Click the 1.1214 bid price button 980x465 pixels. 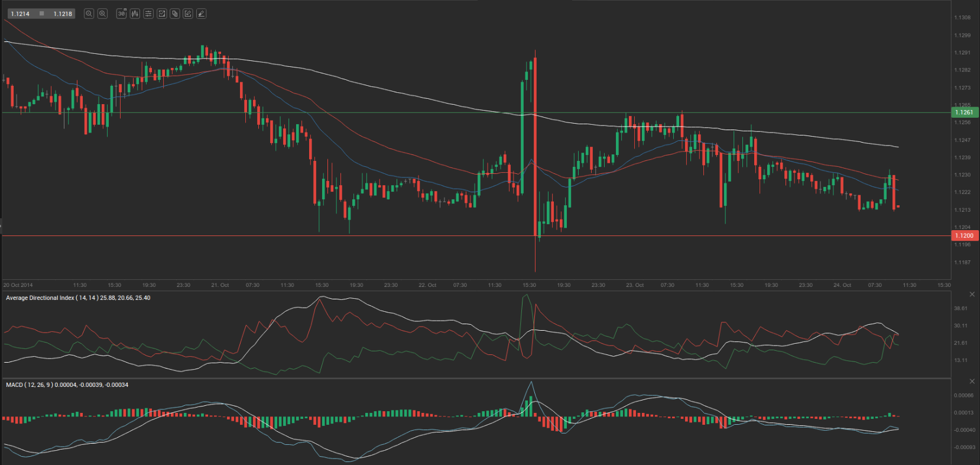(20, 14)
